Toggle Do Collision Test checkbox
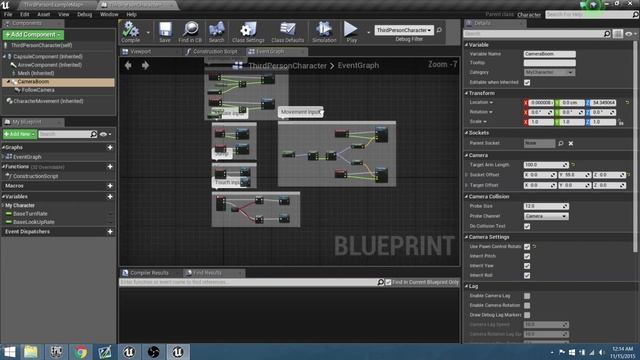The width and height of the screenshot is (640, 360). click(527, 226)
